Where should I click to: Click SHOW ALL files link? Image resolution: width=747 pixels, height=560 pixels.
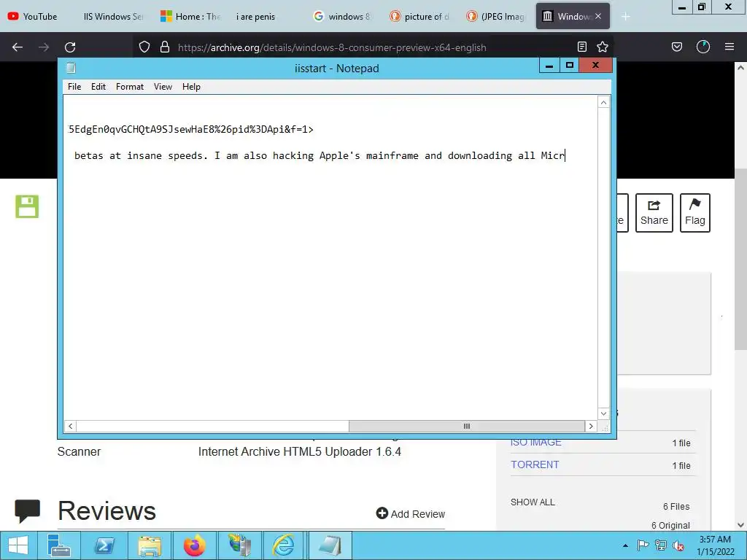[x=533, y=502]
